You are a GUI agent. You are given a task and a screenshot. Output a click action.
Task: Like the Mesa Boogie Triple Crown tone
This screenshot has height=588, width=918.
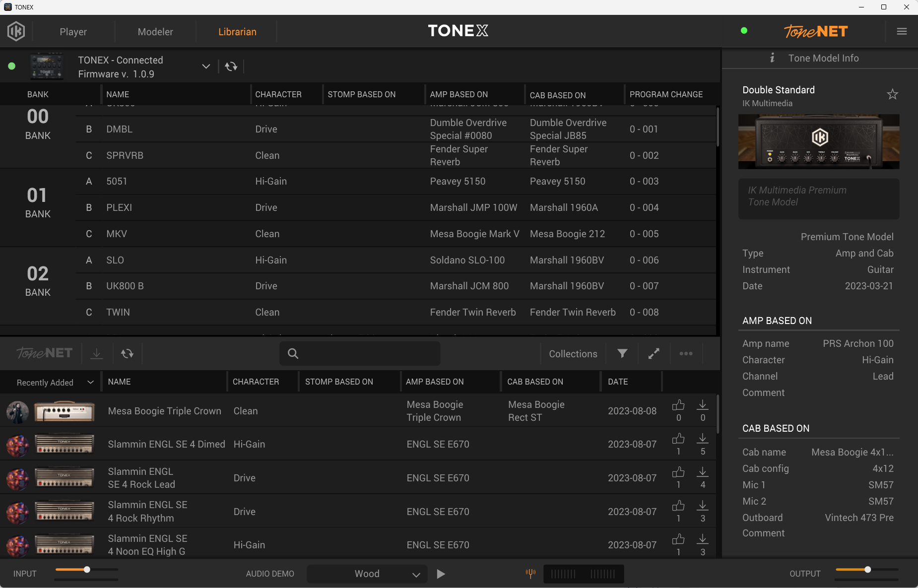[678, 405]
